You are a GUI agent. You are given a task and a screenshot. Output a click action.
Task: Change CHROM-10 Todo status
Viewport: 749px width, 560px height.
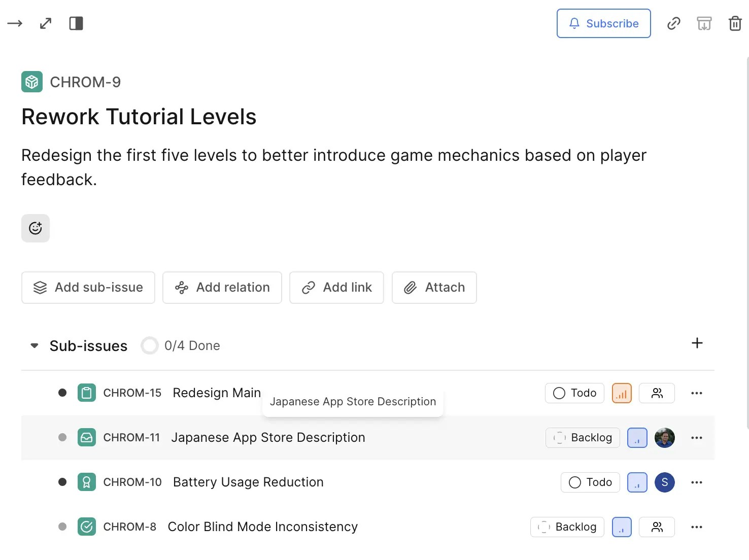(590, 482)
